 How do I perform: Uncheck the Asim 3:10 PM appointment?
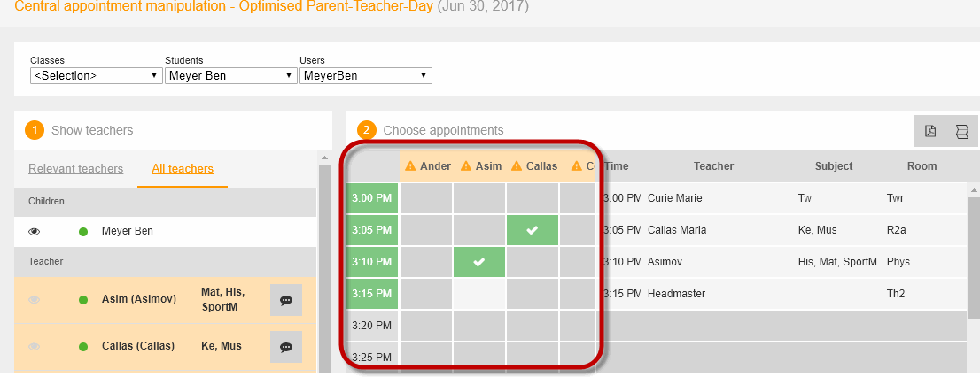click(x=479, y=262)
